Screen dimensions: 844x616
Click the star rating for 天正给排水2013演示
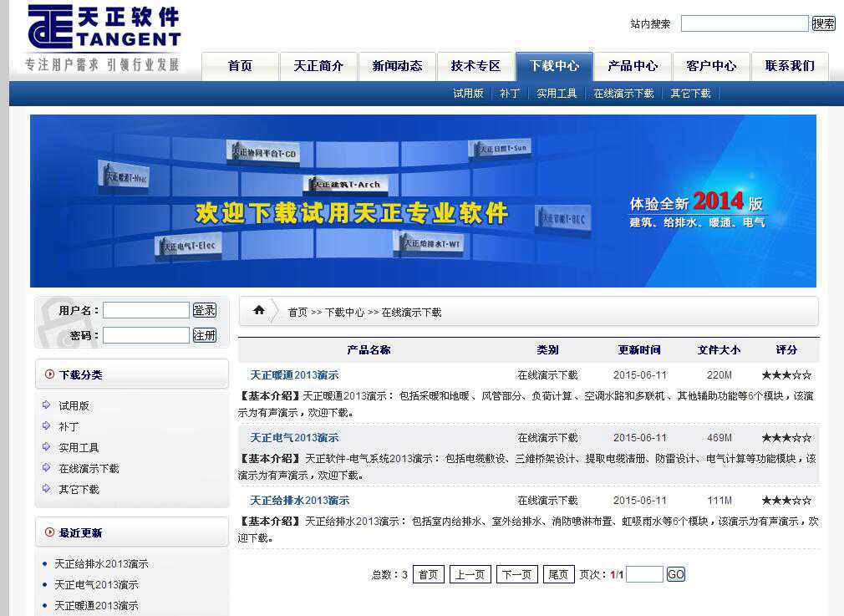pyautogui.click(x=786, y=500)
